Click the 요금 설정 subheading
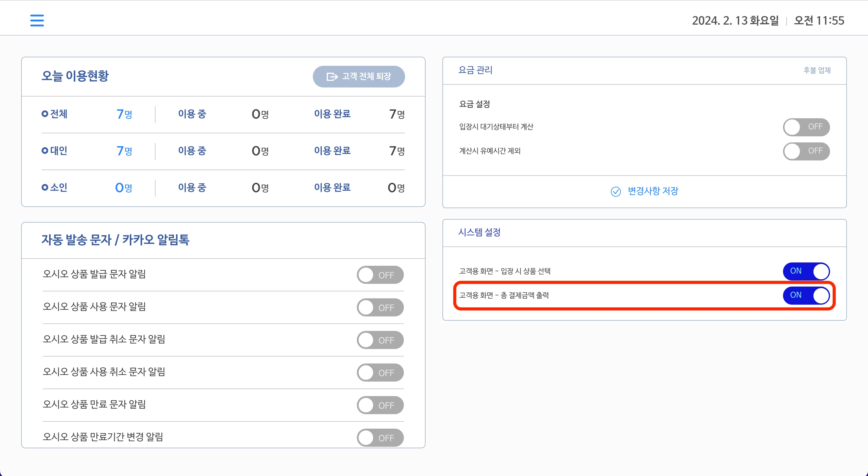This screenshot has height=476, width=868. [x=474, y=104]
